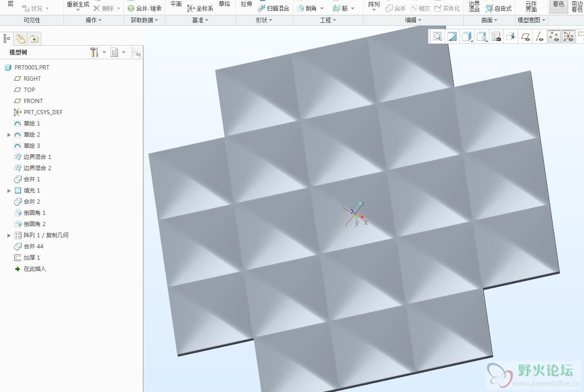
Task: Switch to the Folder Browser tab
Action: (21, 39)
